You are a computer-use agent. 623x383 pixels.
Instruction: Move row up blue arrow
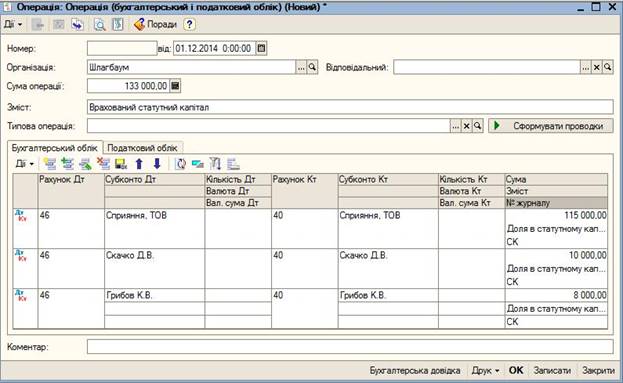[139, 164]
